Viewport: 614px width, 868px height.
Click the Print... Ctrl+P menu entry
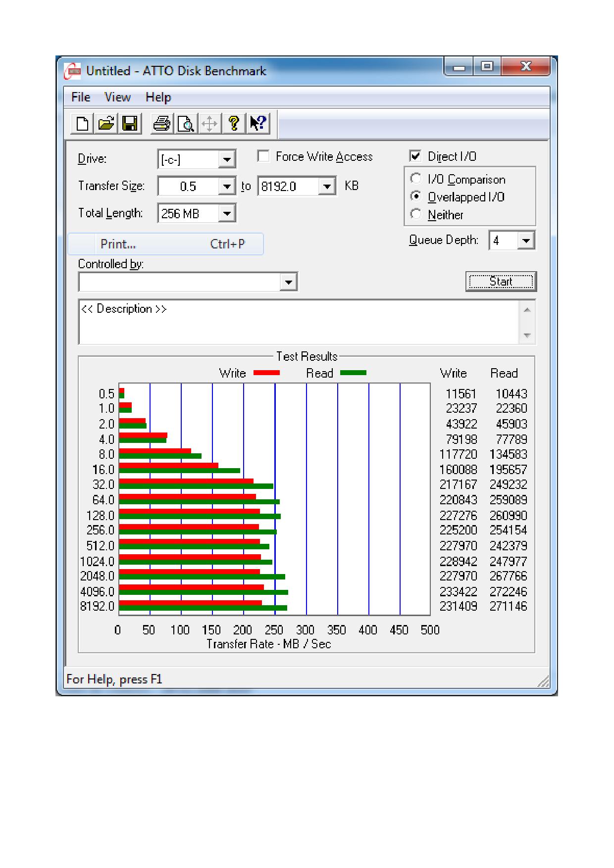pos(165,244)
